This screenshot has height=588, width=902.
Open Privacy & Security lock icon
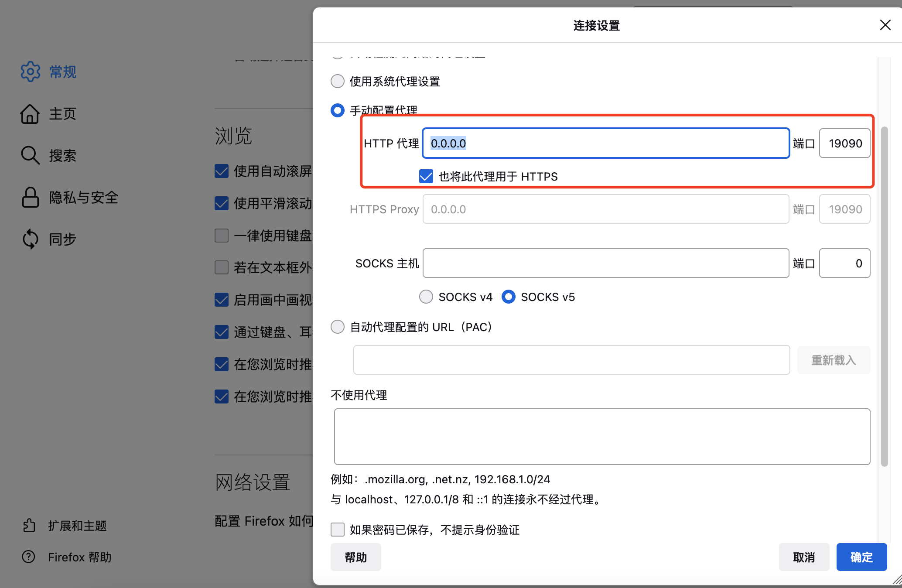tap(30, 198)
